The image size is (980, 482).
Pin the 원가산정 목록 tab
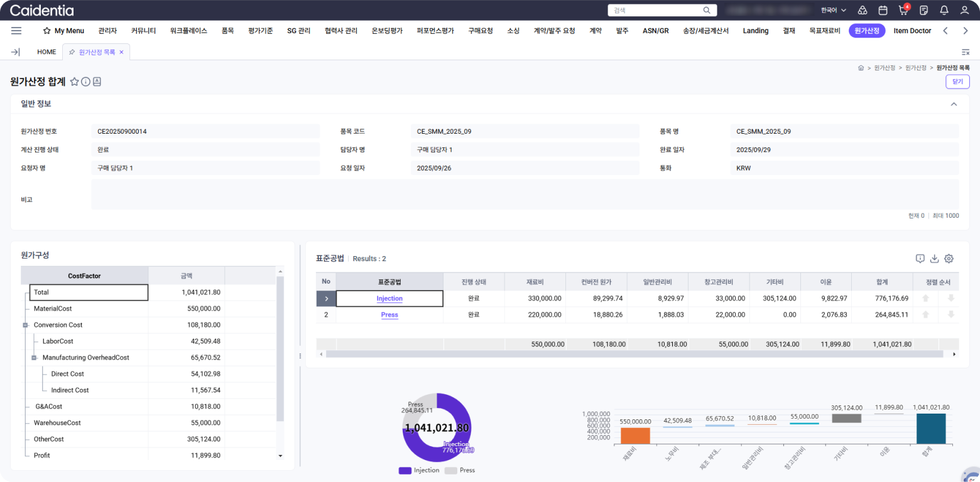tap(72, 52)
